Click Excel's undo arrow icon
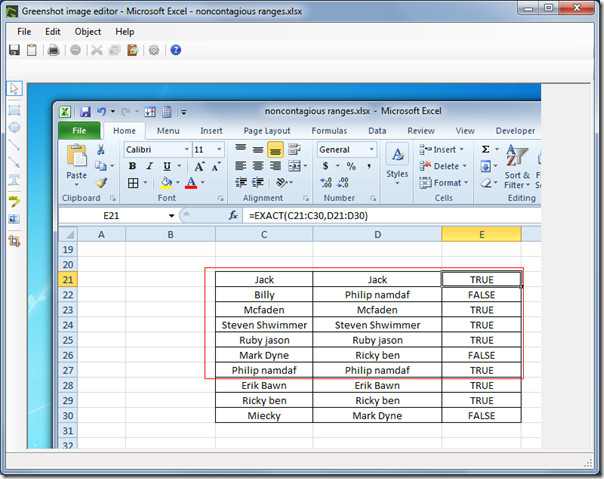This screenshot has height=479, width=604. tap(101, 112)
